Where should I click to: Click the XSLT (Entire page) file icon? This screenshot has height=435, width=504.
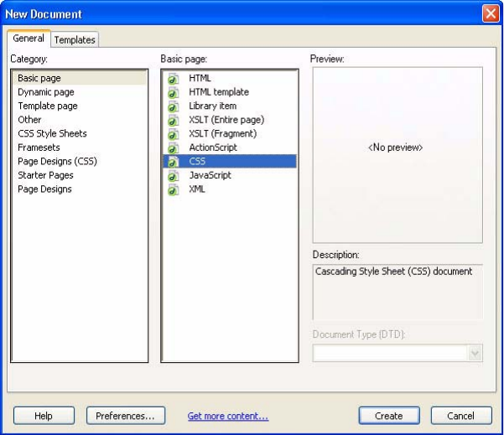click(x=174, y=120)
